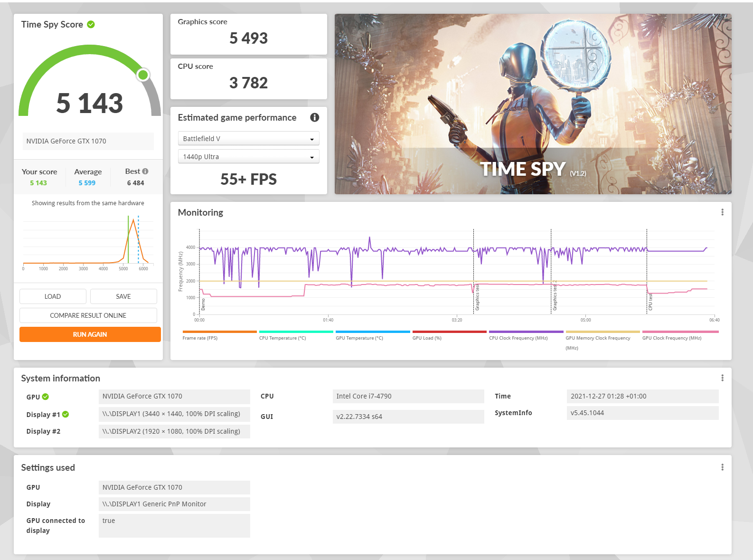Screen dimensions: 753x560
Task: Click the LOAD button
Action: (53, 296)
